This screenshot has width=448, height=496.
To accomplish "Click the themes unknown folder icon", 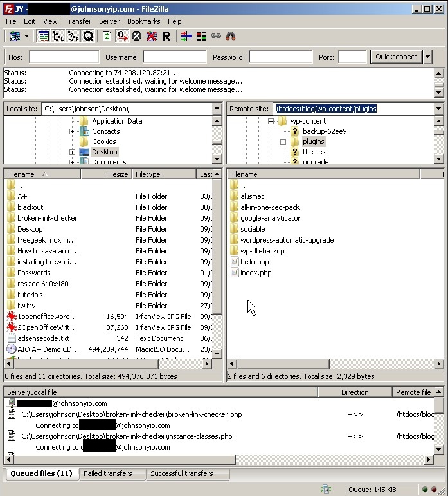I will pyautogui.click(x=294, y=152).
